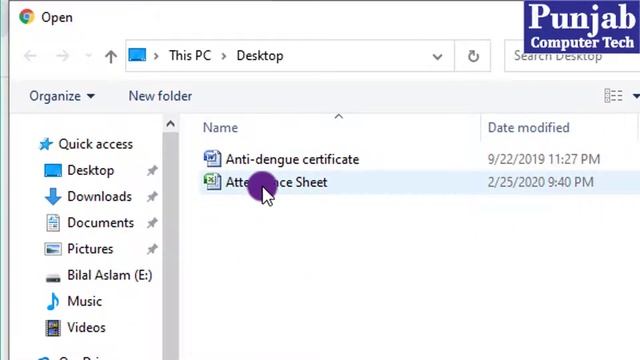Click the pin icon beside Desktop
Viewport: 640px width, 360px height.
pyautogui.click(x=152, y=171)
